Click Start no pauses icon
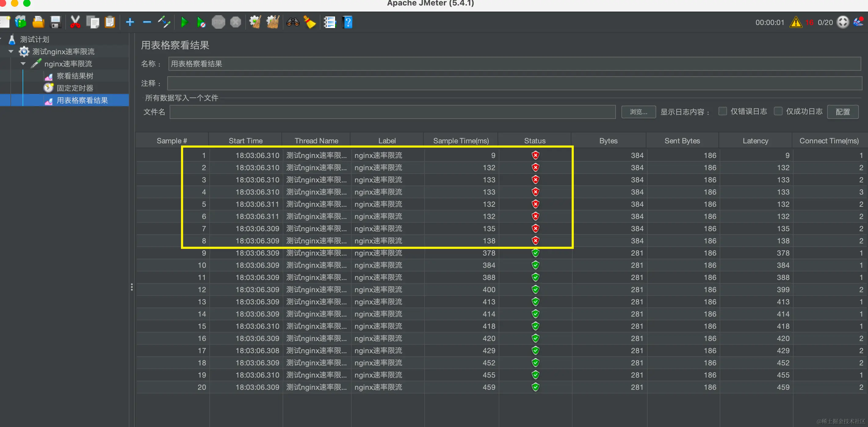The image size is (868, 427). (201, 22)
